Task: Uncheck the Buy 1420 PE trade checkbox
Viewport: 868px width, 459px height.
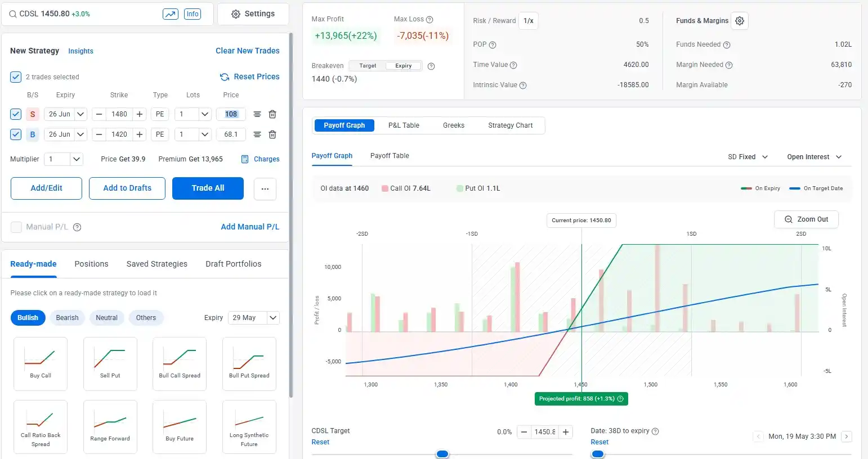Action: click(x=16, y=134)
